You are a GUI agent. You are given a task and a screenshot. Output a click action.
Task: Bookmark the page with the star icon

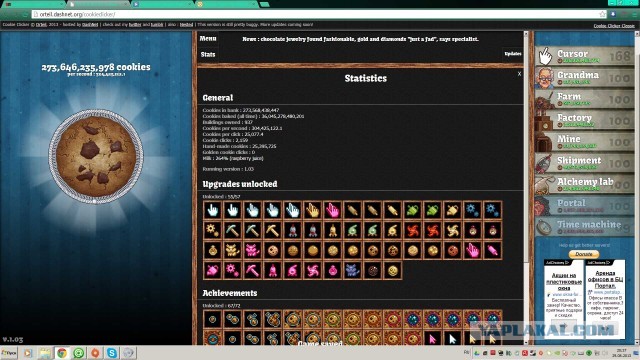coord(602,14)
